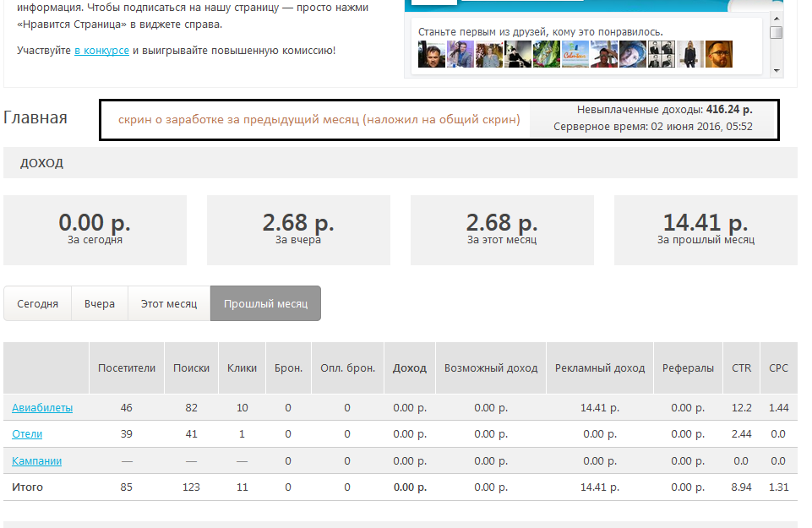Grab the widget scrollbar thumb

click(777, 33)
